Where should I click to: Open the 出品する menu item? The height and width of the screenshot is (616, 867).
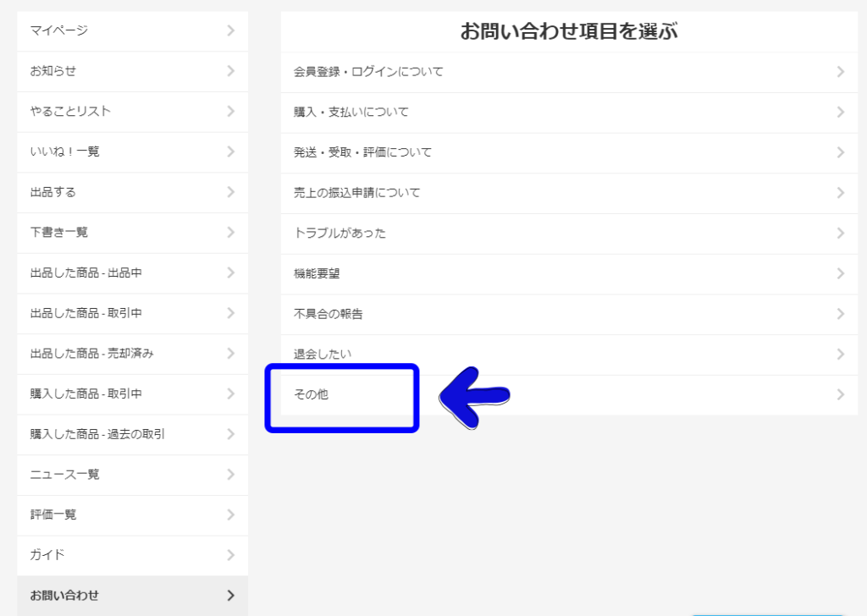point(53,192)
